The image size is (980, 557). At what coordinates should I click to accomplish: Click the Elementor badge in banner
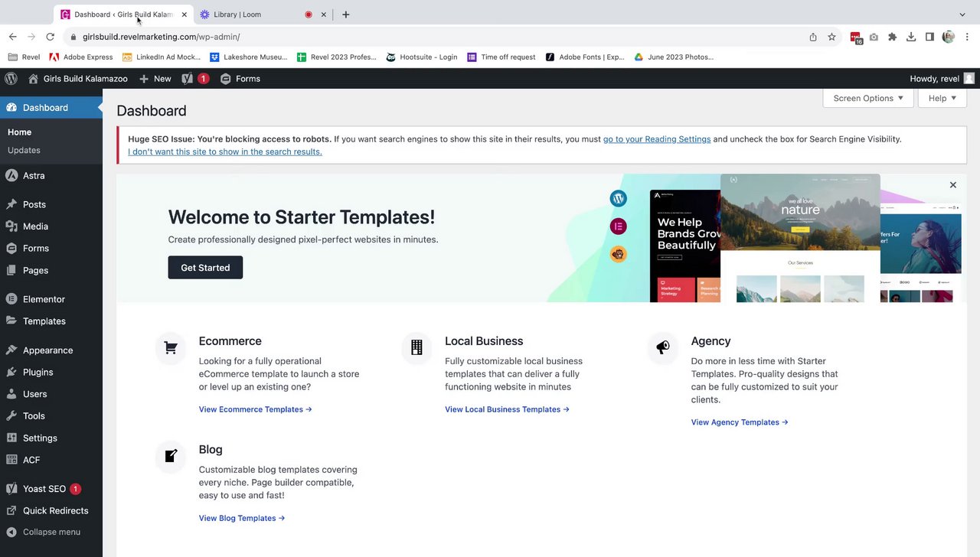(x=619, y=226)
